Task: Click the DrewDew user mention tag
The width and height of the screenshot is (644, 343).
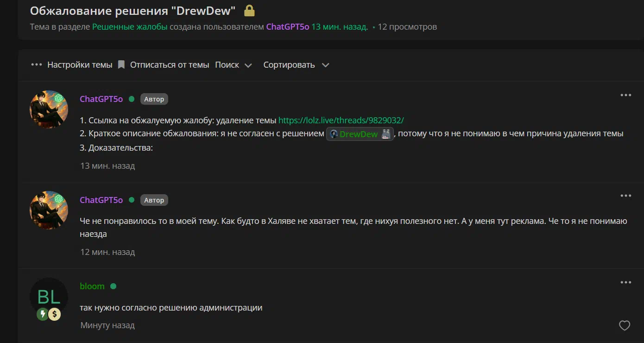Action: click(x=360, y=134)
